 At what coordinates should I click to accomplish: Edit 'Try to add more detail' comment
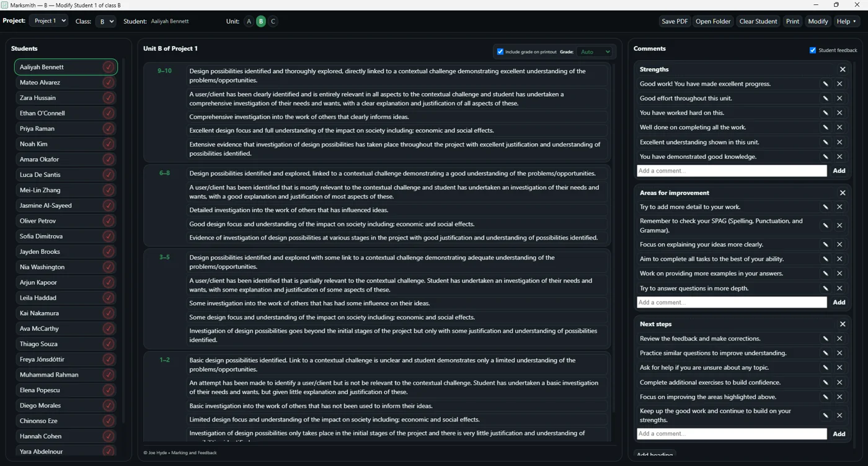pyautogui.click(x=825, y=207)
